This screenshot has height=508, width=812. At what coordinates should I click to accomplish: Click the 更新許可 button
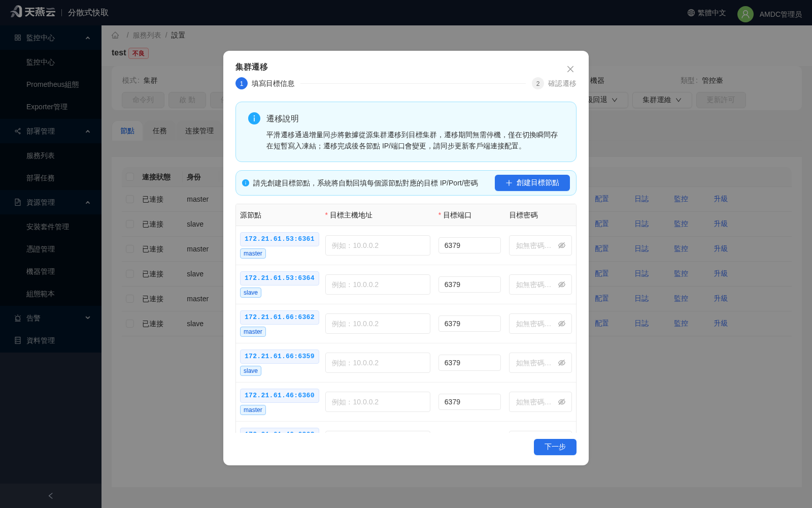pyautogui.click(x=721, y=100)
